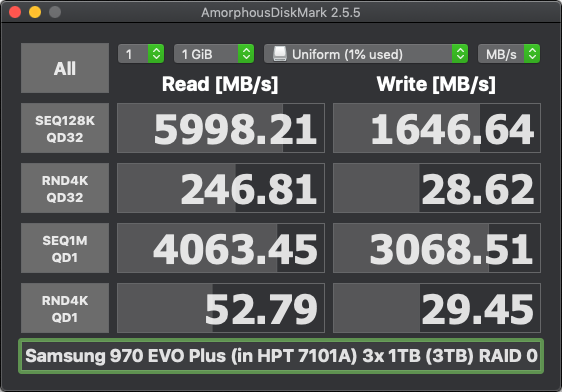Close the AmorphousDiskMark window

(x=15, y=12)
